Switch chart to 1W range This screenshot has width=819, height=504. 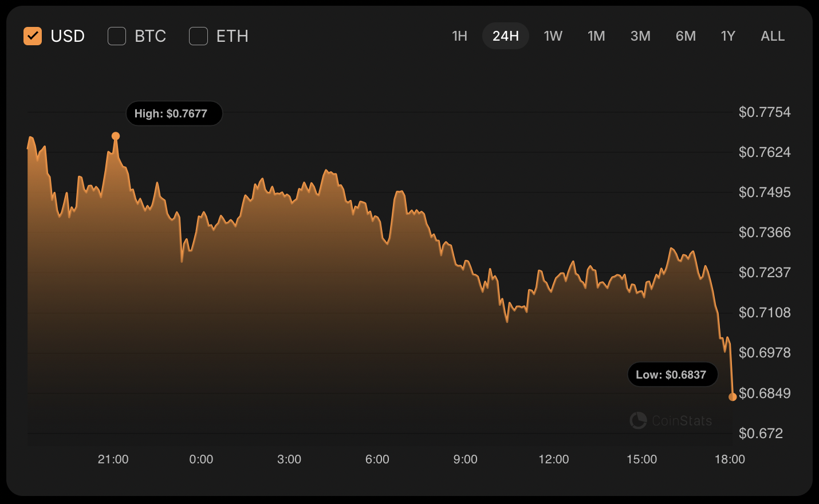pos(553,36)
